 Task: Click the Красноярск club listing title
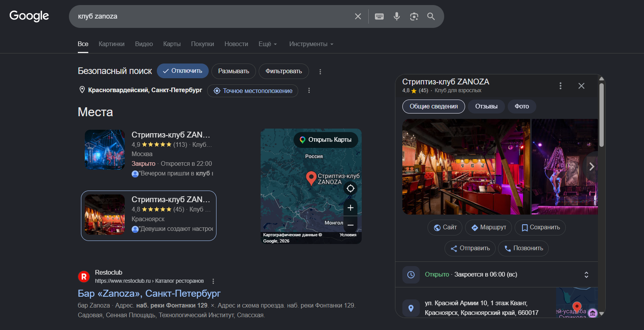click(171, 199)
